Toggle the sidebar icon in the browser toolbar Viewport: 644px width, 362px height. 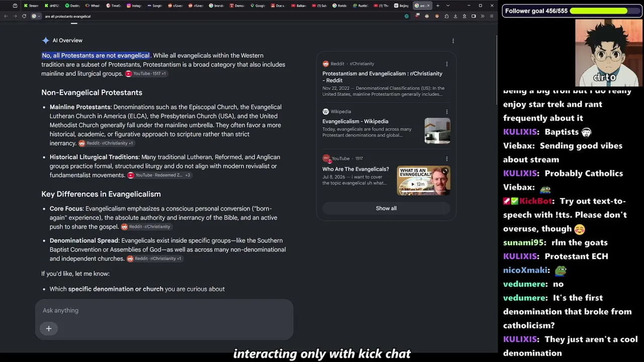(473, 16)
